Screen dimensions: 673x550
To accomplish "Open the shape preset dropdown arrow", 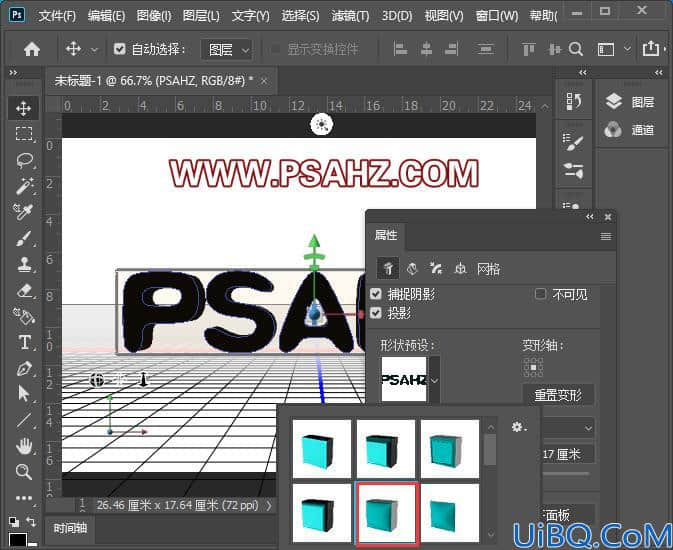I will coord(434,380).
